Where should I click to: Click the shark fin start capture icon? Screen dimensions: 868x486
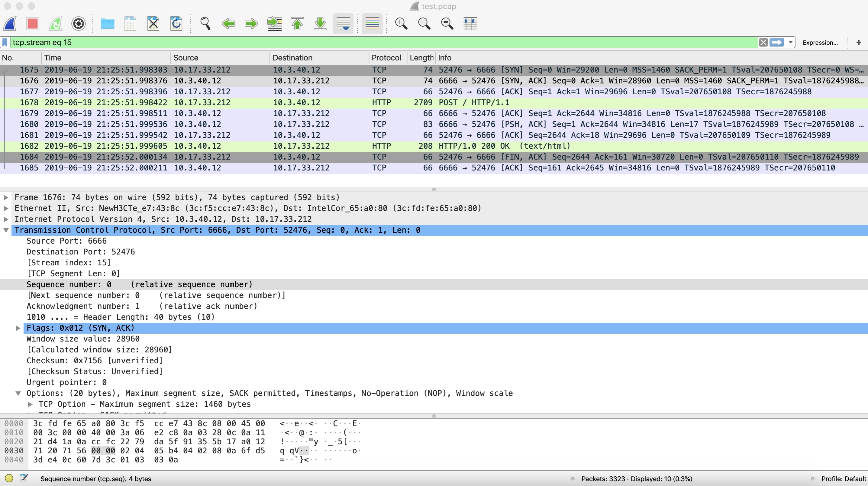click(10, 24)
